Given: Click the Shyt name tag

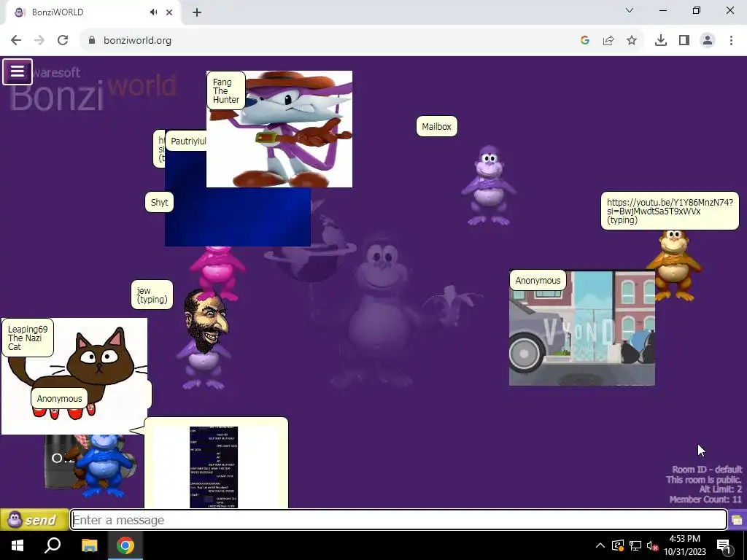Looking at the screenshot, I should pyautogui.click(x=159, y=202).
